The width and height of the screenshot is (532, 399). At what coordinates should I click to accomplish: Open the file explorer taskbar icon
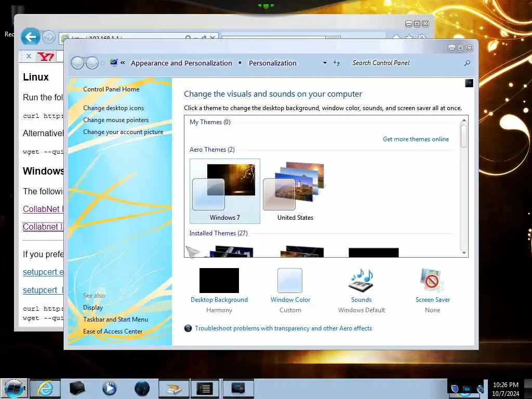(x=174, y=389)
